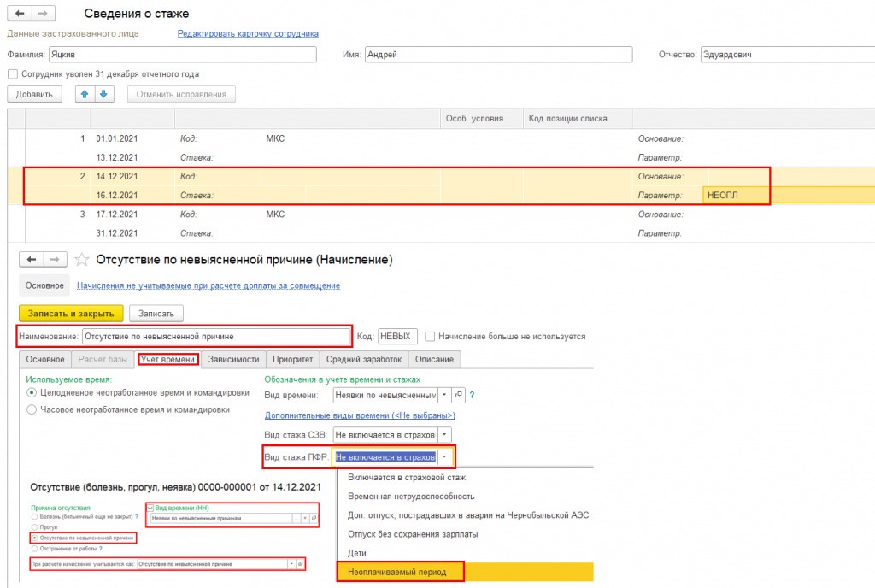Open help for Отстранение от работы
Image resolution: width=875 pixels, height=588 pixels.
[x=101, y=549]
